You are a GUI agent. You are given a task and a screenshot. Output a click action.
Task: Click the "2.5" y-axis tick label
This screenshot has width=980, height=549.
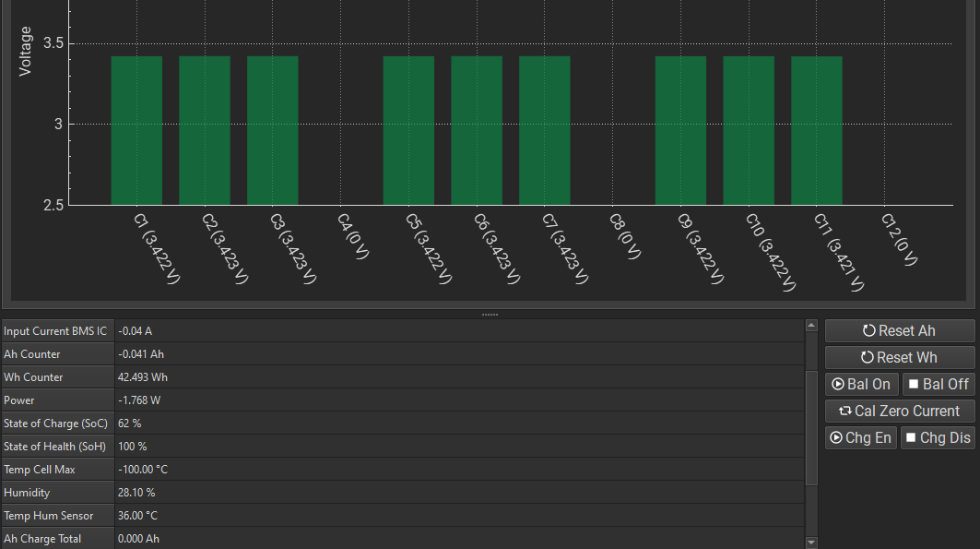click(53, 205)
